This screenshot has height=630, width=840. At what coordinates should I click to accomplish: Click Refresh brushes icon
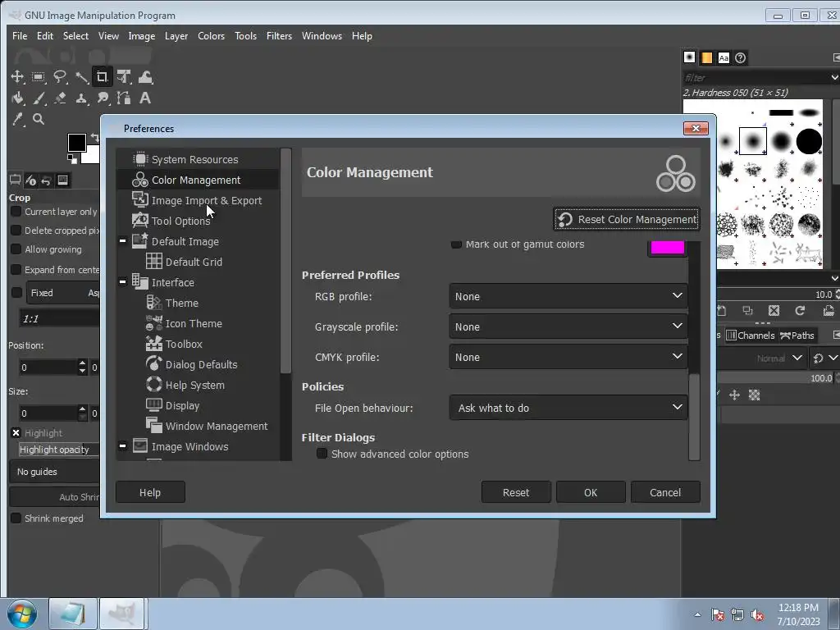tap(801, 311)
